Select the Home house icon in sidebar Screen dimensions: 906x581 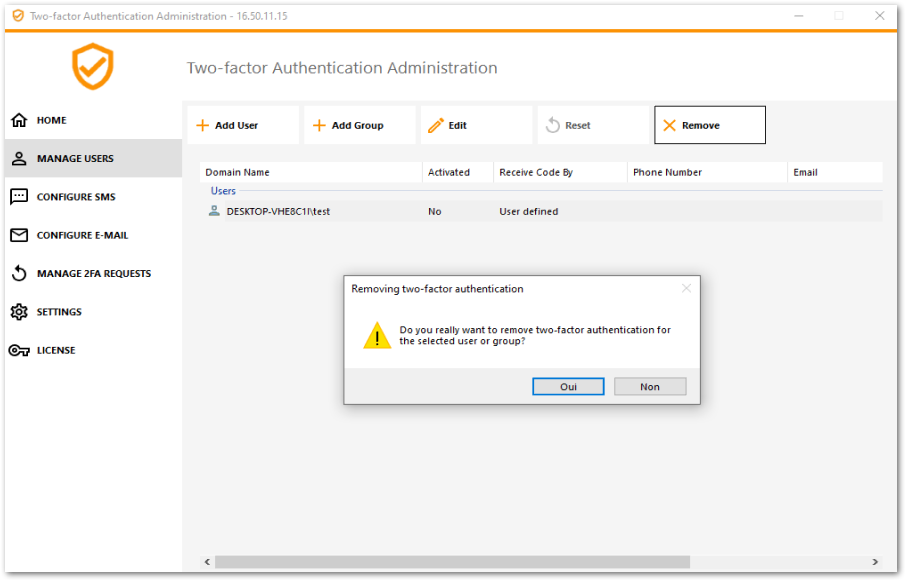[x=22, y=120]
